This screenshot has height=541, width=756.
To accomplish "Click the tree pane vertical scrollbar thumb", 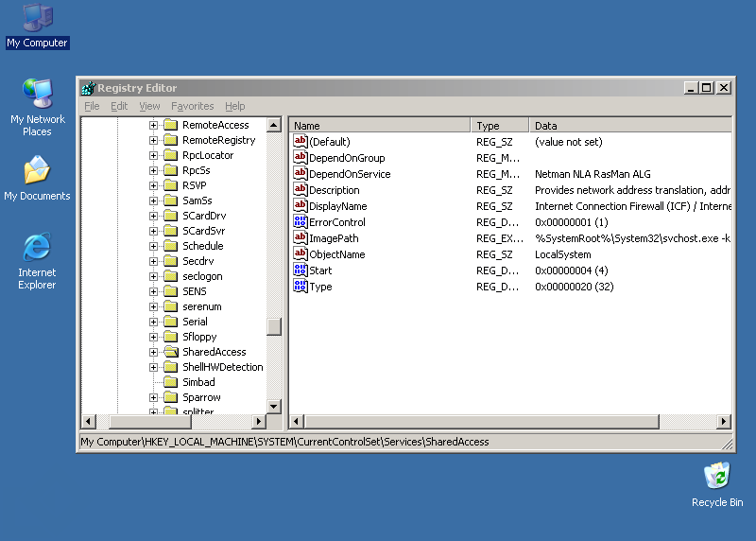I will 274,326.
